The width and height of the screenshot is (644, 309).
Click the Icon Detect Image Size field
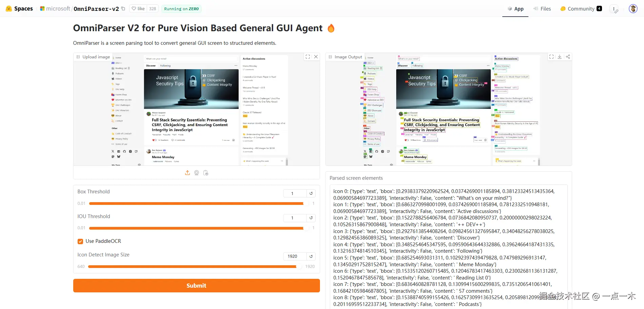(295, 256)
